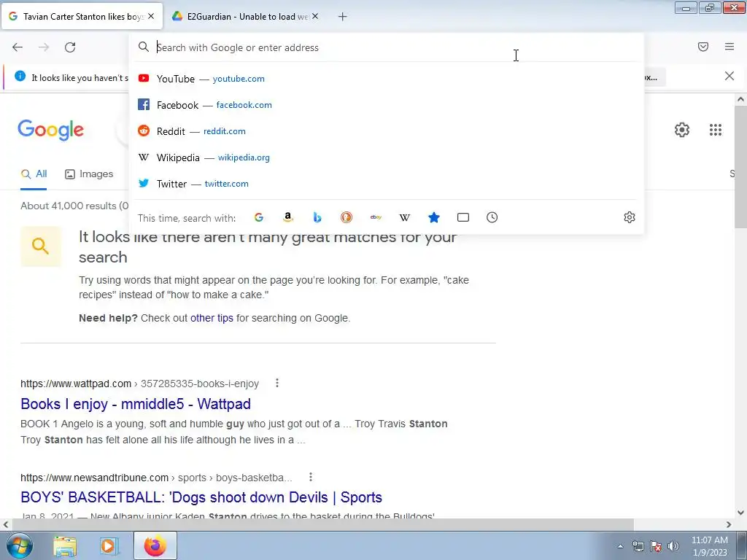Open the Firefox hamburger menu
This screenshot has width=747, height=560.
(729, 47)
